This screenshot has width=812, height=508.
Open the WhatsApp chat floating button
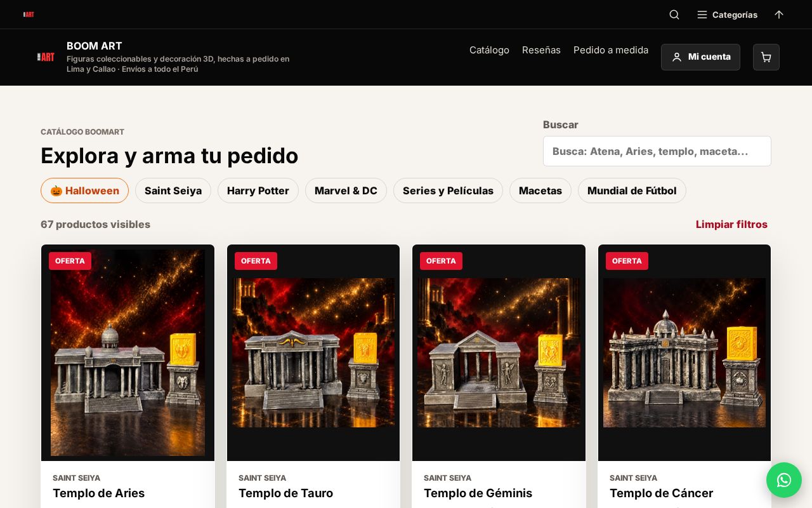click(x=784, y=480)
